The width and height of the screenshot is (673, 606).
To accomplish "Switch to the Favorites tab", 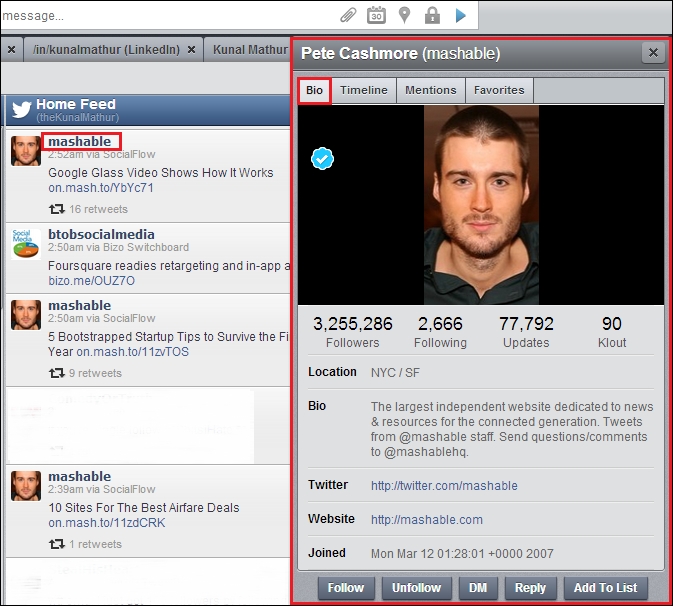I will [499, 90].
